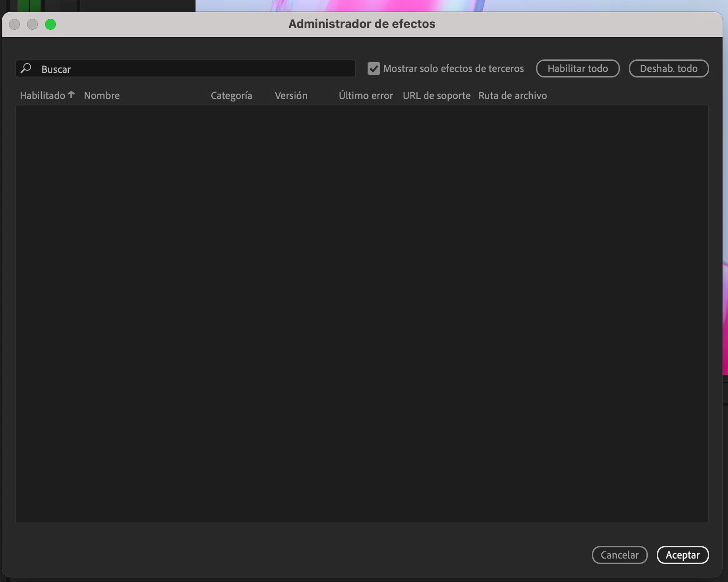Viewport: 728px width, 582px height.
Task: Uncheck Mostrar solo efectos de terceros checkbox
Action: point(373,68)
